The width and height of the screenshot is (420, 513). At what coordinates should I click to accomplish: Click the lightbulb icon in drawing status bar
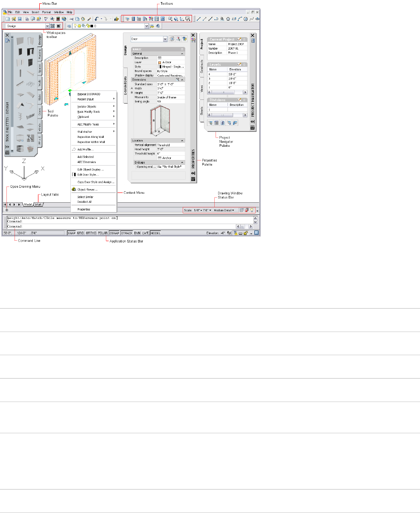point(252,210)
